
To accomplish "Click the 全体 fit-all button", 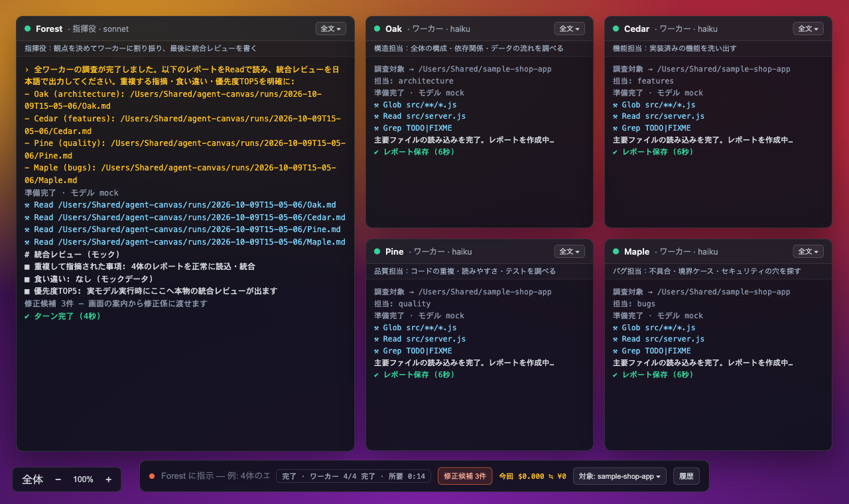I will pos(33,479).
